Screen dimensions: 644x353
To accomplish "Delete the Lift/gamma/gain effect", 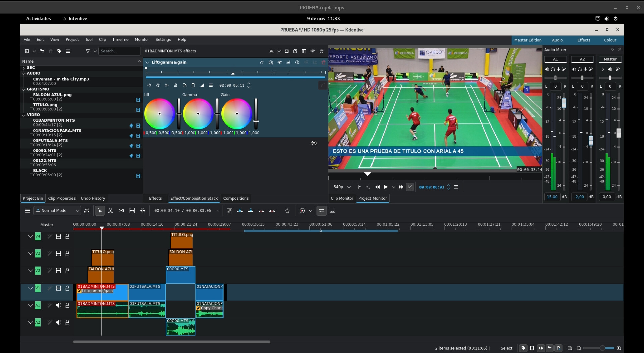I will click(323, 62).
